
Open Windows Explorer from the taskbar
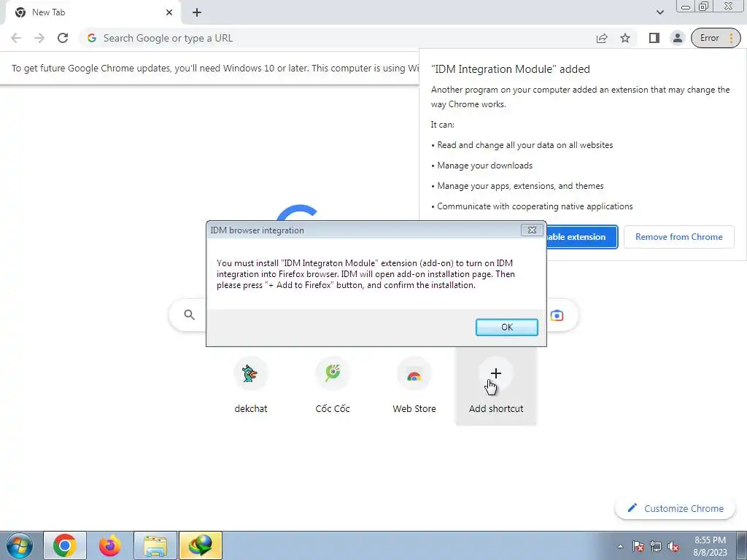155,545
